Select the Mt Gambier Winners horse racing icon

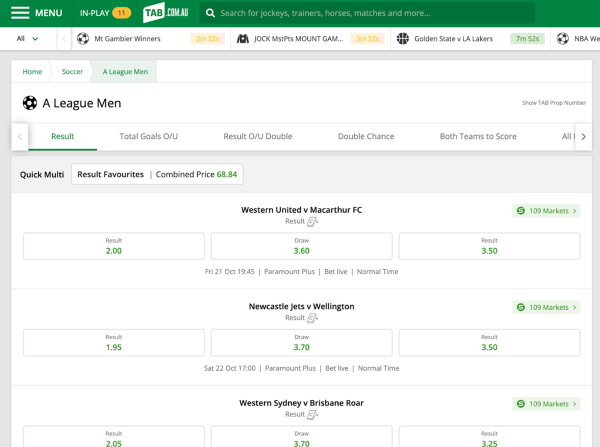pyautogui.click(x=83, y=39)
